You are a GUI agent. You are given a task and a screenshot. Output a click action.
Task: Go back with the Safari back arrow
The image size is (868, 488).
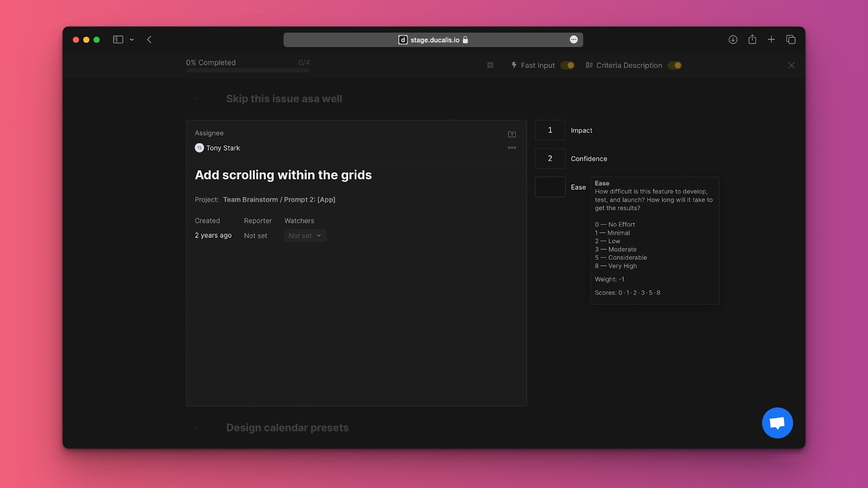point(149,40)
